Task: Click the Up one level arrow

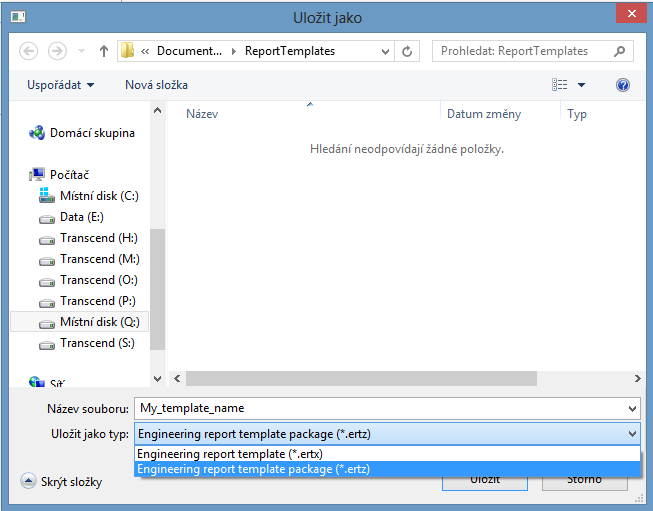Action: point(104,51)
